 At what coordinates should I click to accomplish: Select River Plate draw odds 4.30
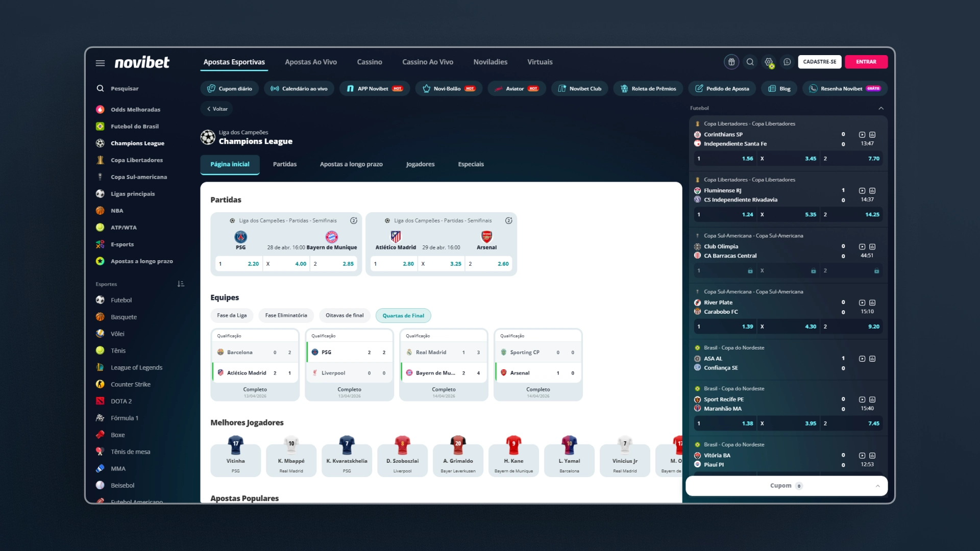[788, 327]
